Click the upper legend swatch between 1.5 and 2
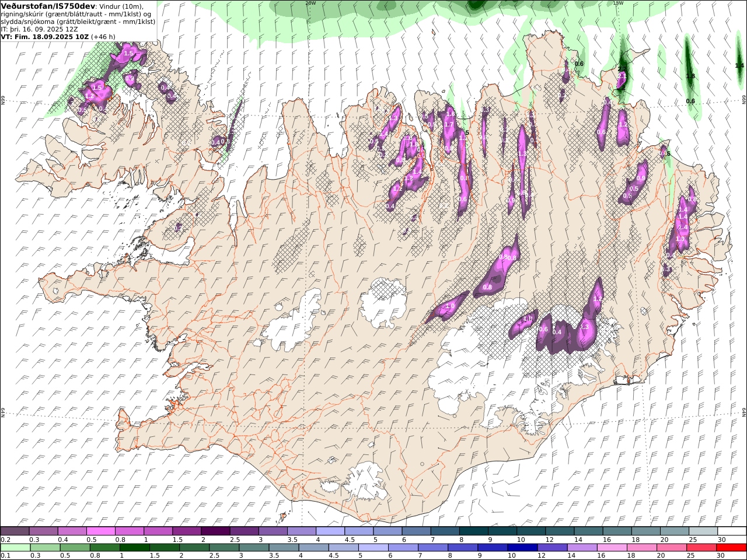Viewport: 747px width, 560px height. pyautogui.click(x=187, y=531)
